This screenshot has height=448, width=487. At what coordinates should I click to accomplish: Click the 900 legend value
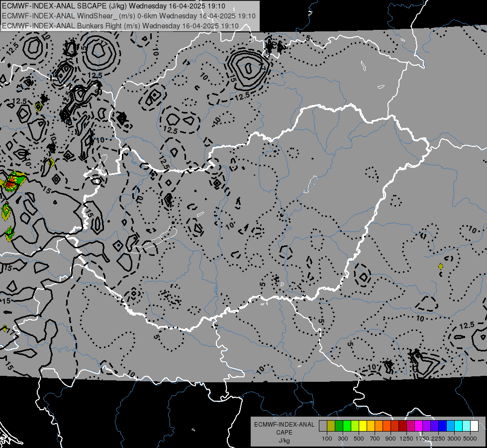[390, 439]
